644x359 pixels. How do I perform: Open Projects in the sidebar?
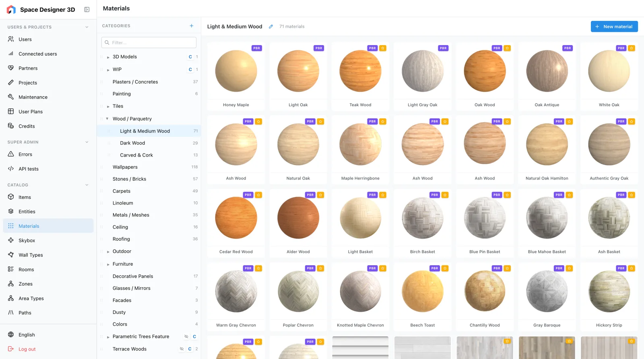coord(48,83)
